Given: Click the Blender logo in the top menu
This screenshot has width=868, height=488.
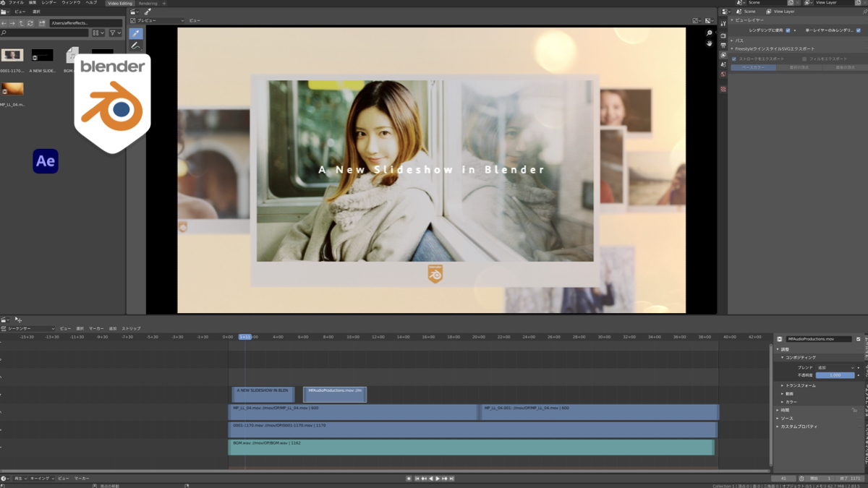Looking at the screenshot, I should click(x=3, y=3).
